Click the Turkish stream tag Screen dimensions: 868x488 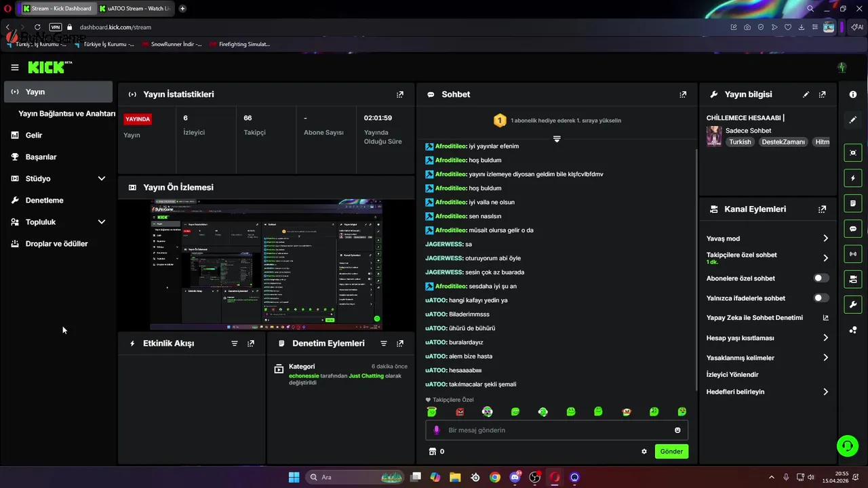tap(740, 142)
